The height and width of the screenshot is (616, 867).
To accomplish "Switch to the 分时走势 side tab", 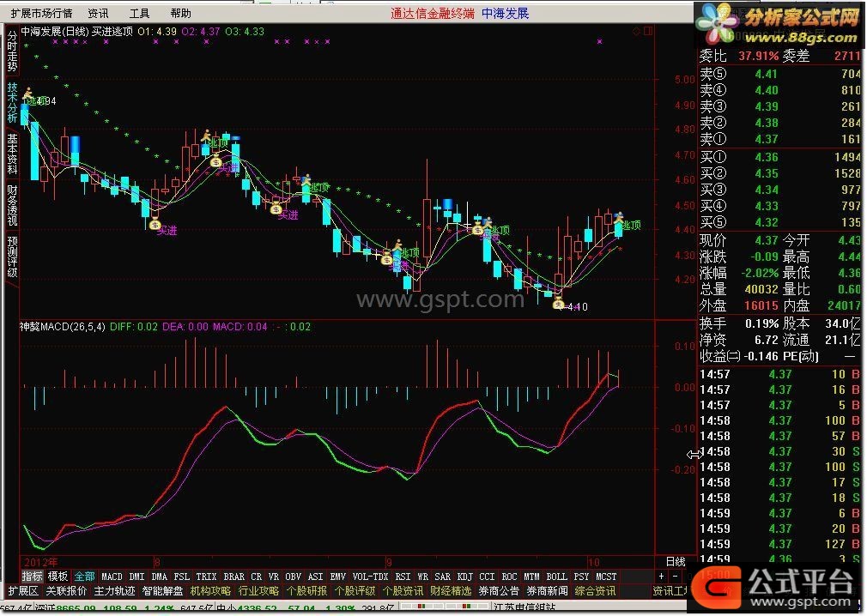I will [x=12, y=51].
